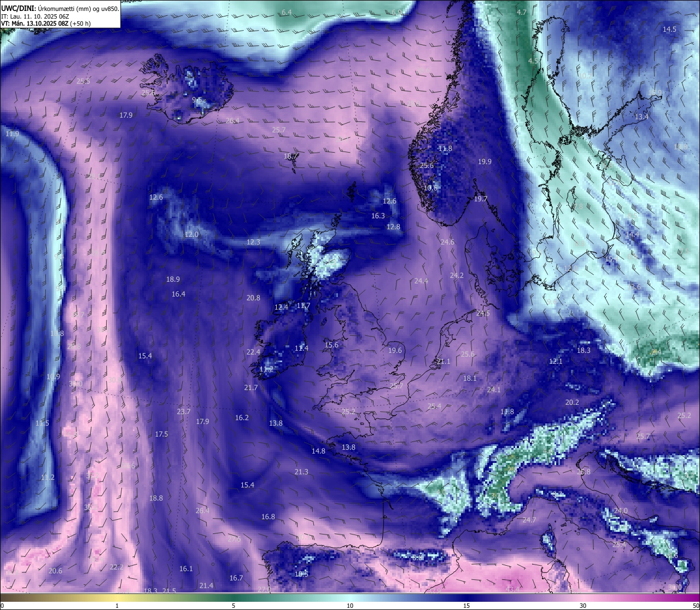
Task: Click the 23.7 value label
Action: click(x=184, y=411)
